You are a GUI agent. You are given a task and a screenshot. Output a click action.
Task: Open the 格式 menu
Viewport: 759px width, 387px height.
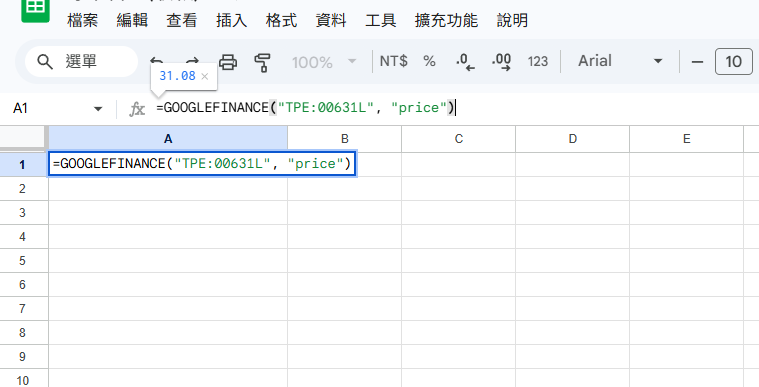coord(281,20)
